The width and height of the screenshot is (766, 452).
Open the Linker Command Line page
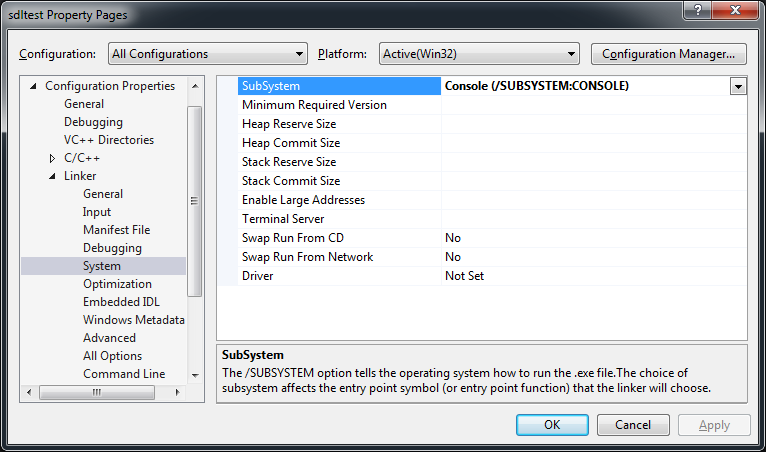point(124,374)
